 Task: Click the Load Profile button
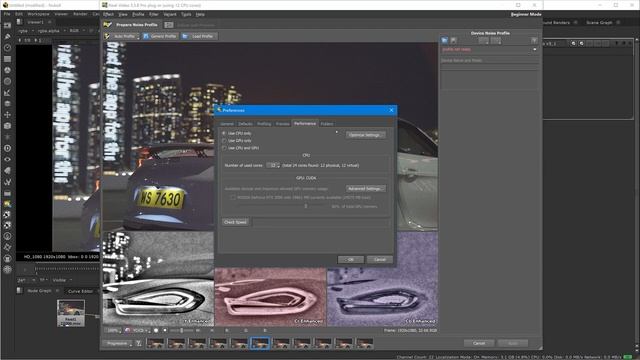pos(199,36)
